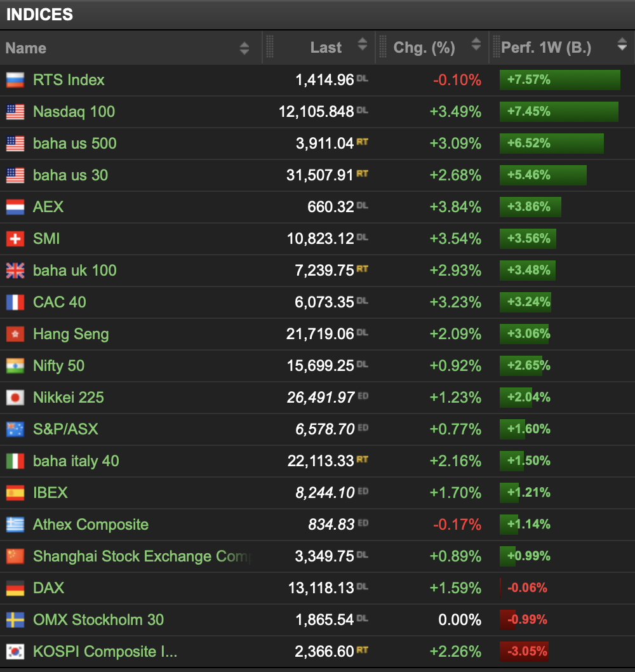
Task: Click the Italian flag beside baha italy 40
Action: [x=15, y=461]
